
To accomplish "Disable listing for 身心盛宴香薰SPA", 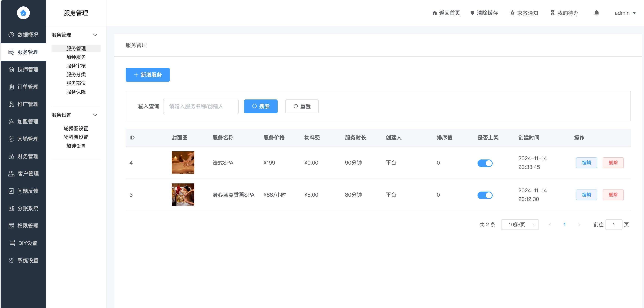I will 485,195.
